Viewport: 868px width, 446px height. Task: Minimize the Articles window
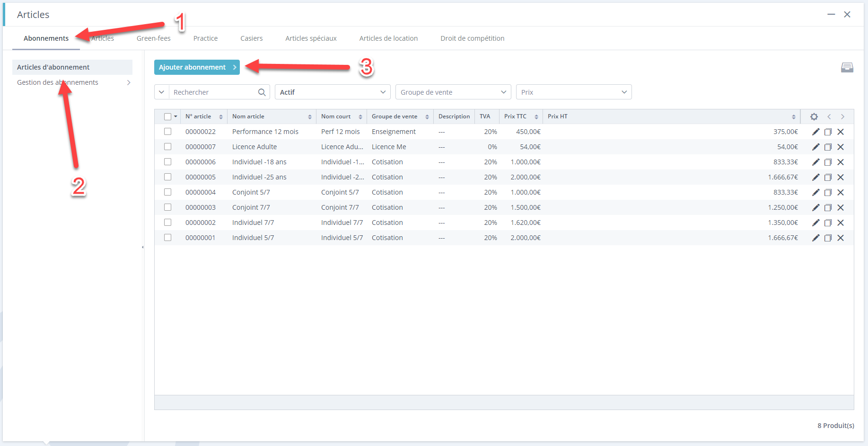[831, 15]
